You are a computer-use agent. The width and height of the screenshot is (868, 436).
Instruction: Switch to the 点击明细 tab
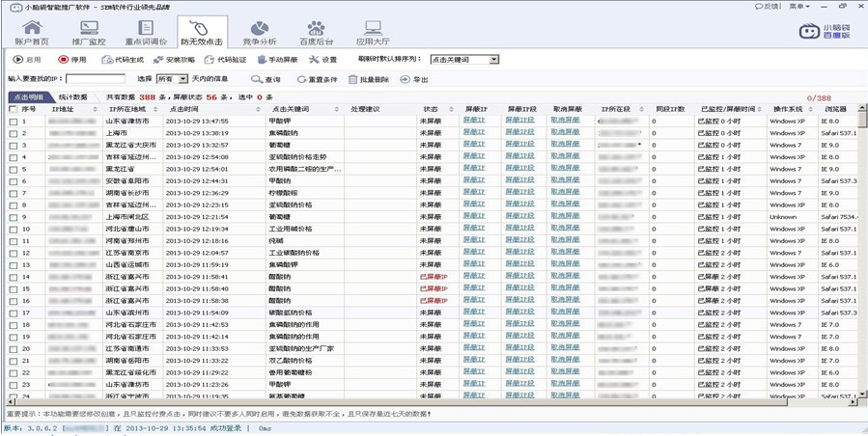(x=27, y=97)
